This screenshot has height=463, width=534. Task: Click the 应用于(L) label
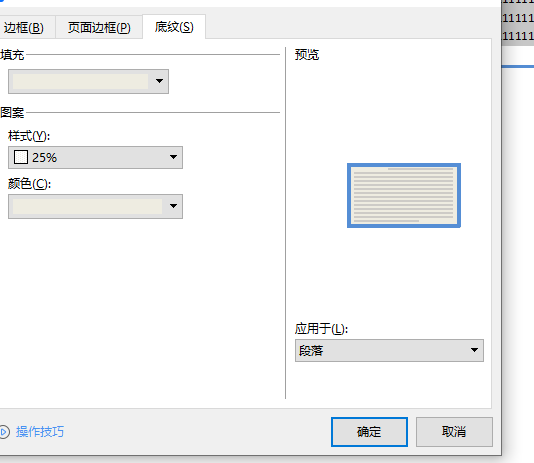(x=321, y=329)
